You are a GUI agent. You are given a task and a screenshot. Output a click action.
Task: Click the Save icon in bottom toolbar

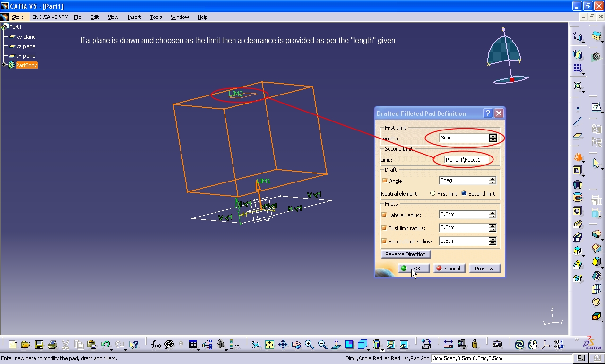39,345
